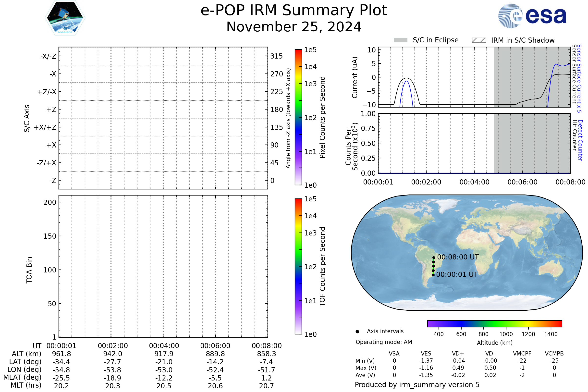Click the Detect Counter blue axis label
588x392 pixels.
pos(580,140)
